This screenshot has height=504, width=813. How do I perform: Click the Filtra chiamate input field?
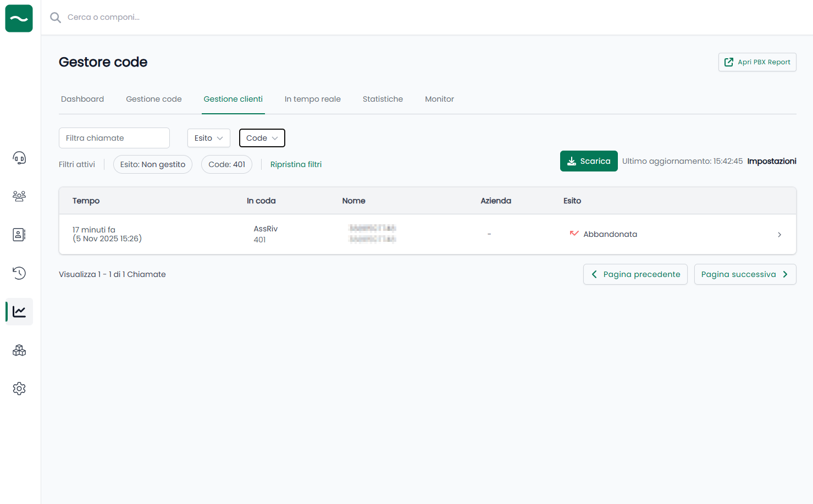coord(114,138)
